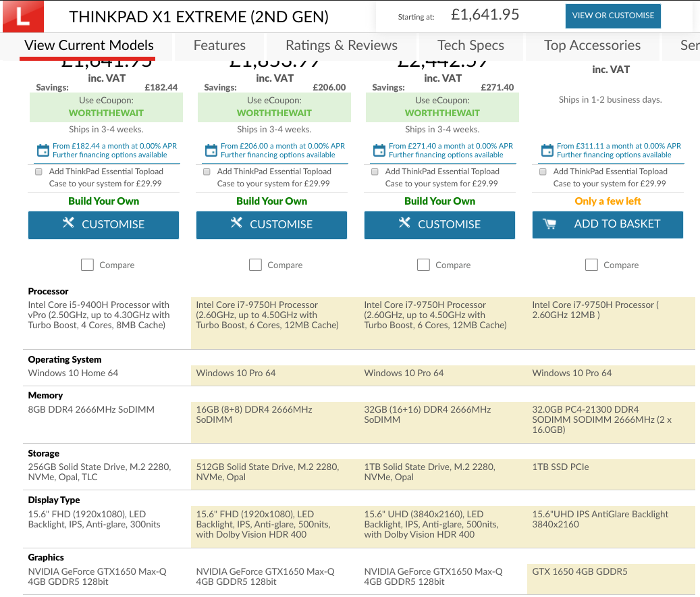Click the basket cart icon in Add to Basket
The height and width of the screenshot is (597, 700).
[549, 224]
